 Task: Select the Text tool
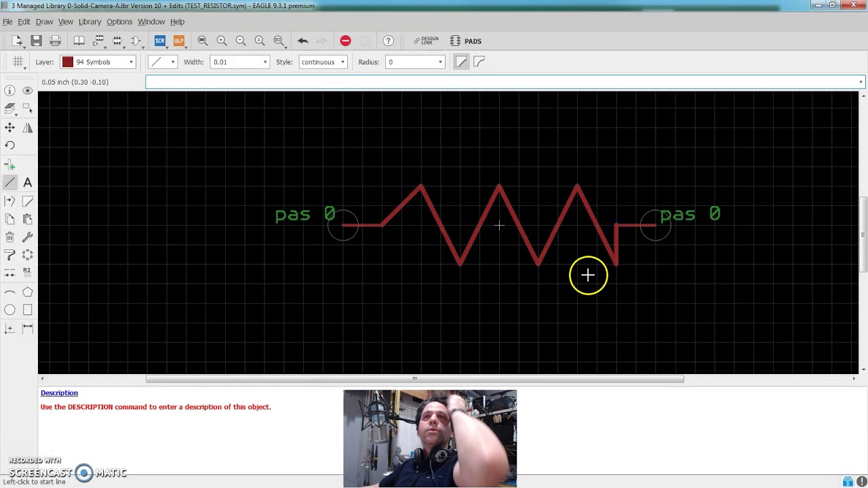(x=27, y=182)
